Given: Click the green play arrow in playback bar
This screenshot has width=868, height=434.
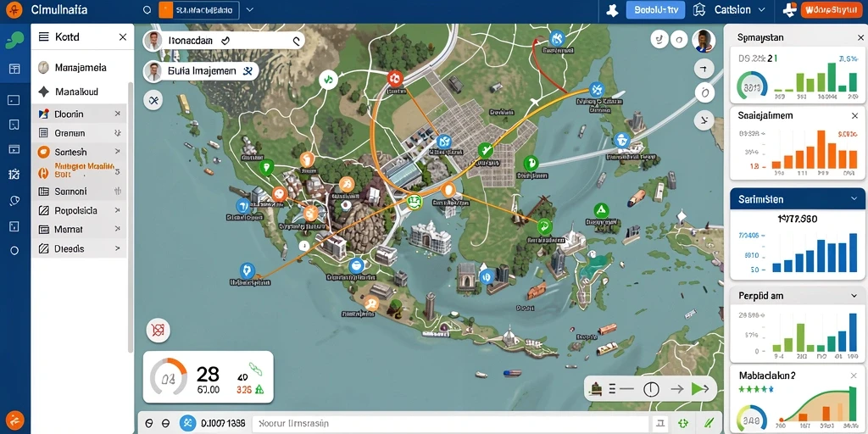Looking at the screenshot, I should pos(699,388).
